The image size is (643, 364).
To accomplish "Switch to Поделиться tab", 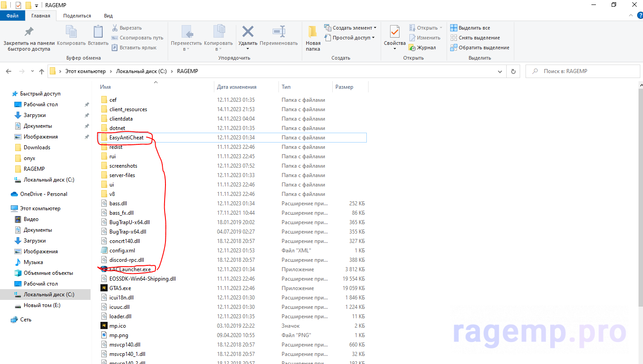I will click(x=77, y=16).
